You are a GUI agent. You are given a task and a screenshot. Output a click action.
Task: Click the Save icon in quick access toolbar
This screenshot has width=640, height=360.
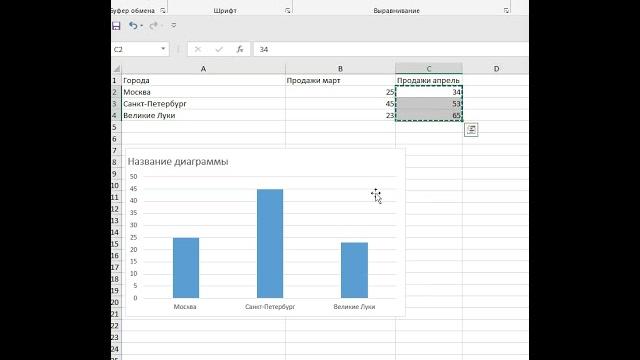[116, 26]
